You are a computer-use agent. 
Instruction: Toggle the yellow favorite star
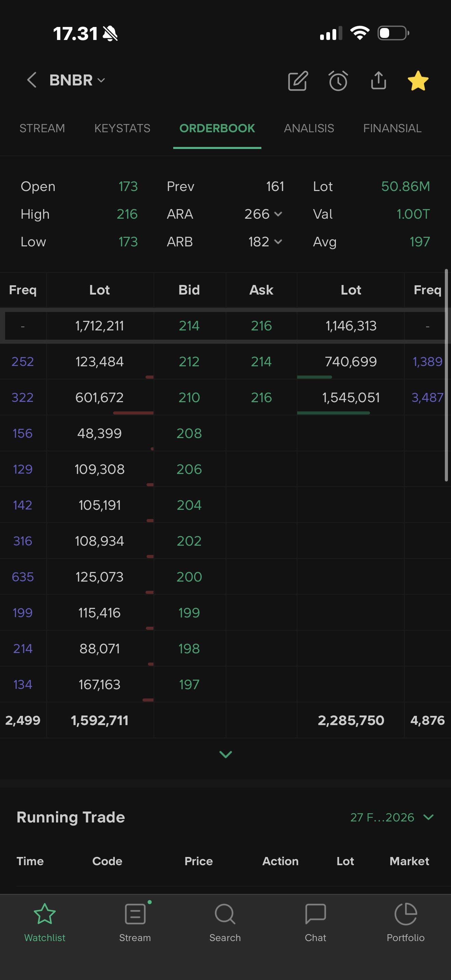(x=418, y=81)
